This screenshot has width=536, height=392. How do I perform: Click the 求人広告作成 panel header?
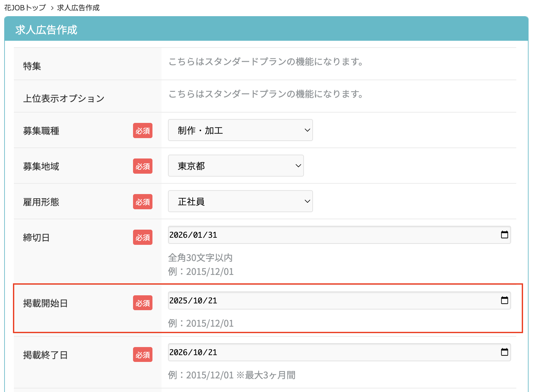click(x=46, y=30)
